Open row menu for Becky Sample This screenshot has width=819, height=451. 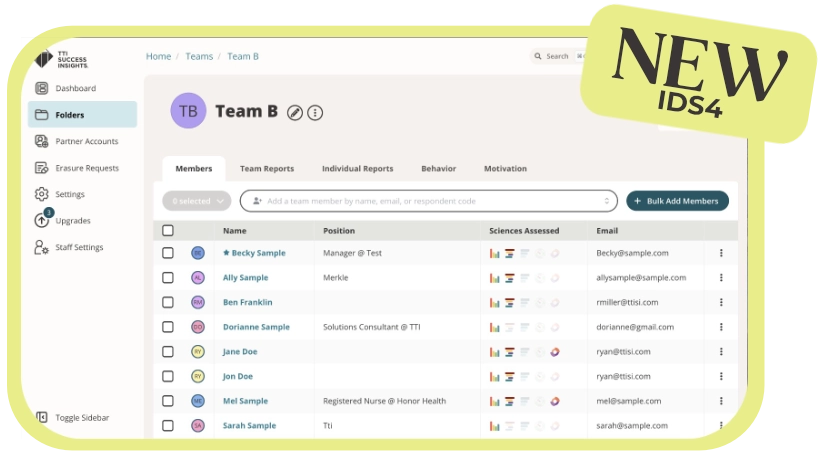[x=721, y=253]
